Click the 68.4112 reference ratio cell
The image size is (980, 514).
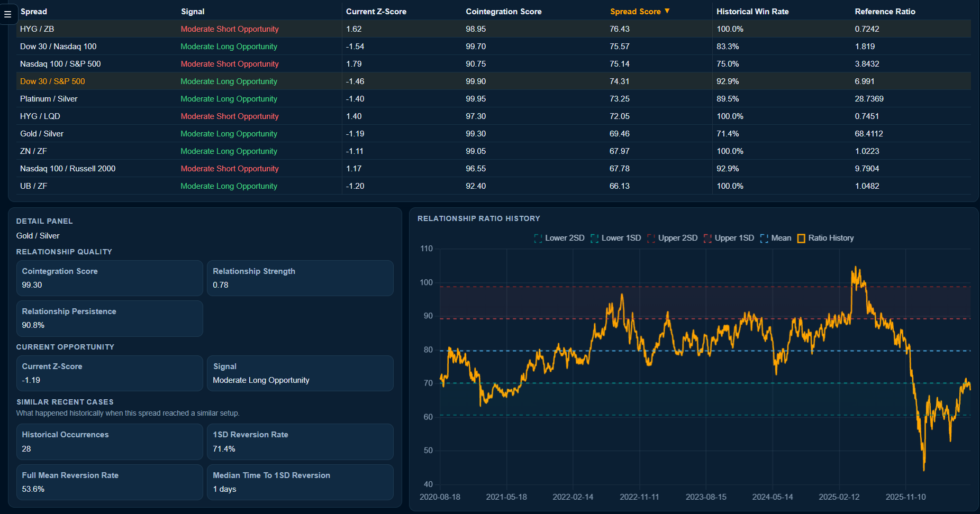click(x=869, y=134)
